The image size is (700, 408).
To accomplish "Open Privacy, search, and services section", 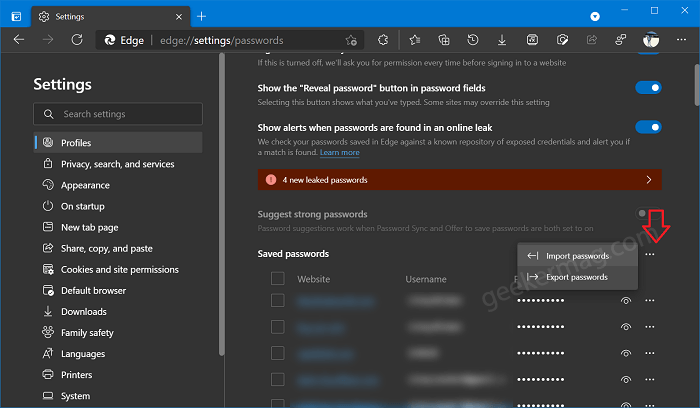I will 118,164.
